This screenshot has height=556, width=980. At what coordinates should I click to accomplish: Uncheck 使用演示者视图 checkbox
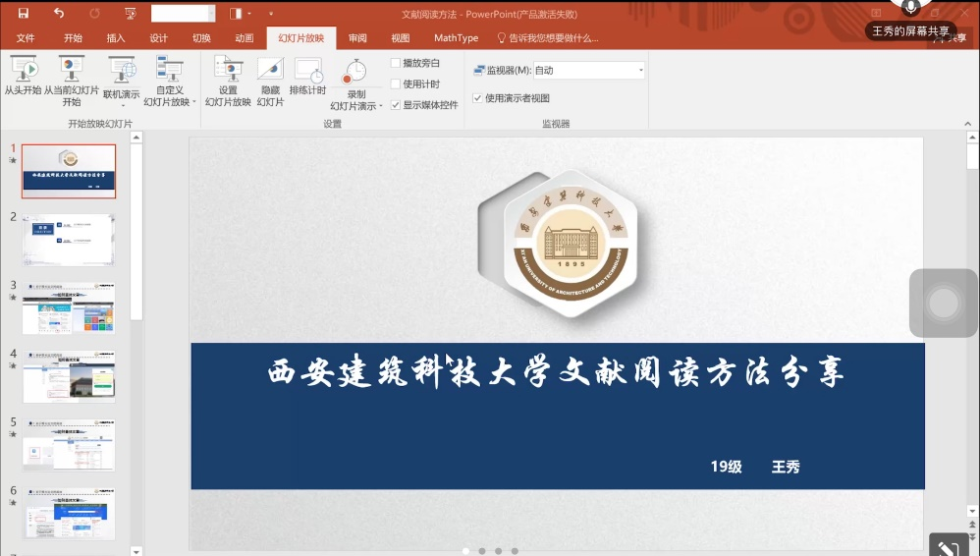tap(477, 98)
